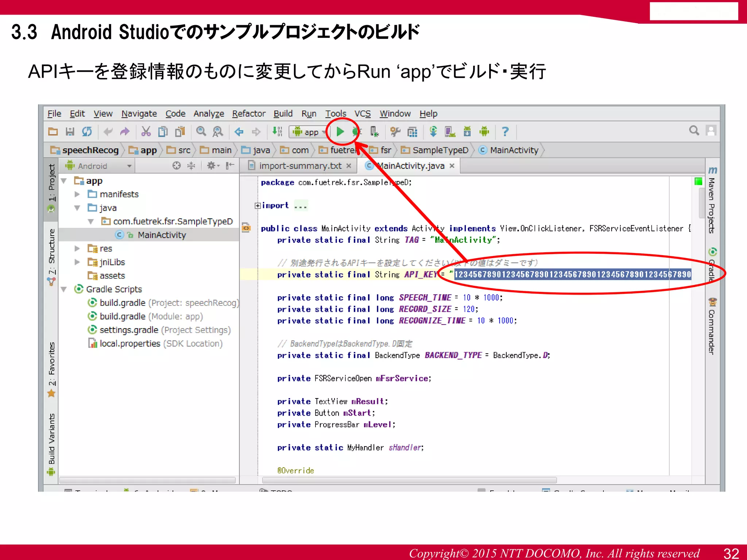Image resolution: width=747 pixels, height=560 pixels.
Task: Click the Help question mark icon
Action: pyautogui.click(x=505, y=131)
